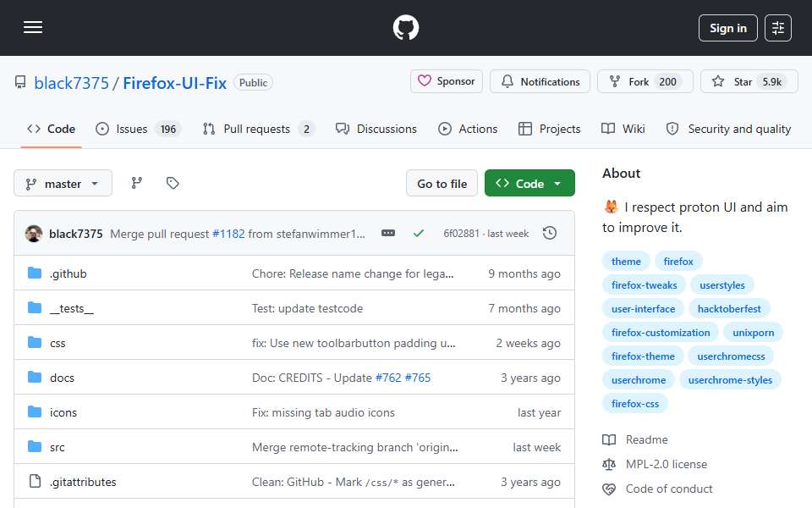The height and width of the screenshot is (508, 812).
Task: Open the Projects tab
Action: click(550, 129)
